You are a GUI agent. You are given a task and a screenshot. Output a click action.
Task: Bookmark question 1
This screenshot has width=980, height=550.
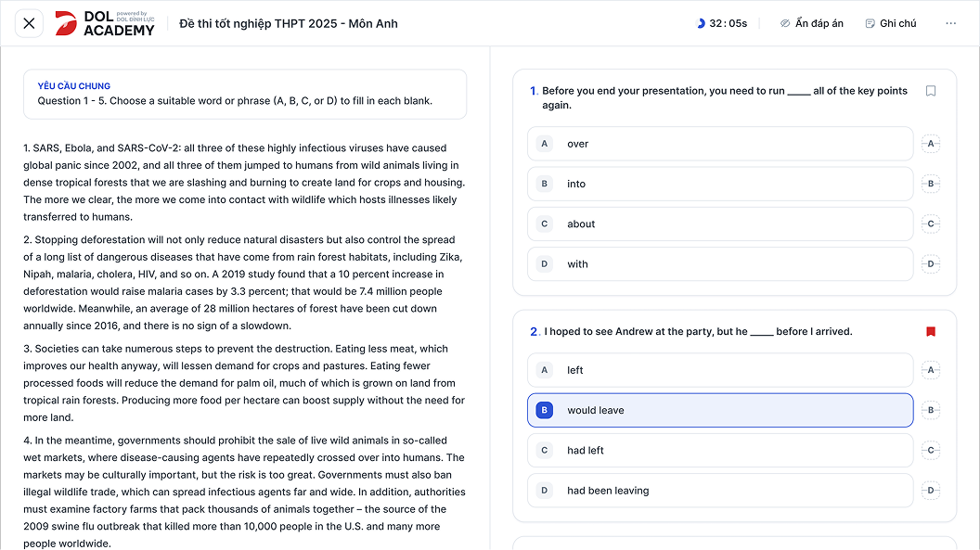pos(931,91)
